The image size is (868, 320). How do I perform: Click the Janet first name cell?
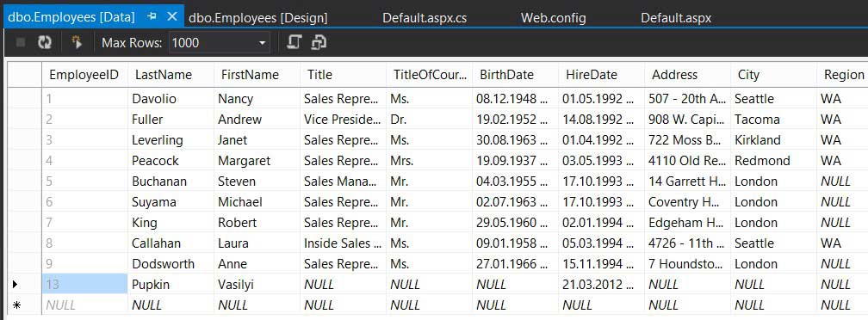point(257,140)
